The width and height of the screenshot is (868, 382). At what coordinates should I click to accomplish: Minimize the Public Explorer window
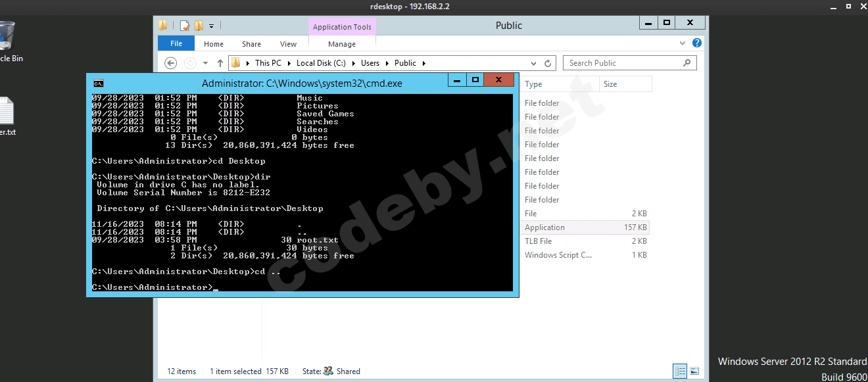pyautogui.click(x=648, y=22)
